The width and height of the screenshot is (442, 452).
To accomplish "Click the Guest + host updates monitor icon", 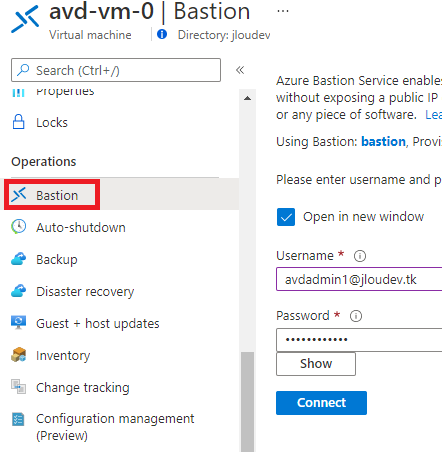I will (19, 323).
